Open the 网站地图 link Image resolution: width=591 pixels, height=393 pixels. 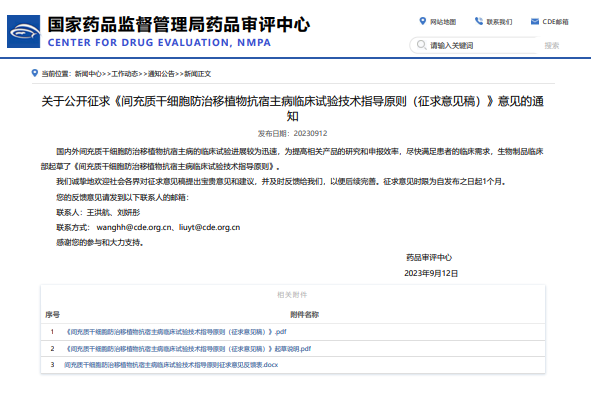point(443,22)
